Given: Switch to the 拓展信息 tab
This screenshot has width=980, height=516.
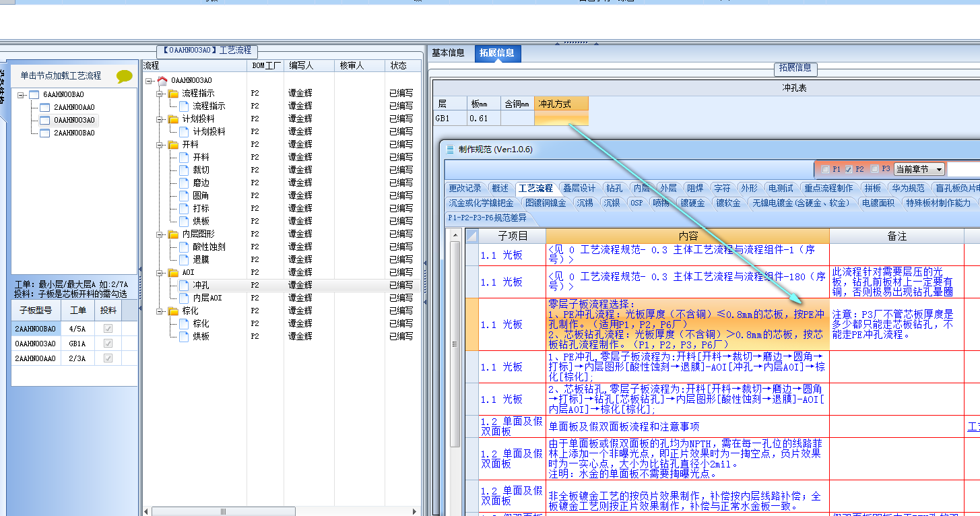Looking at the screenshot, I should tap(497, 53).
